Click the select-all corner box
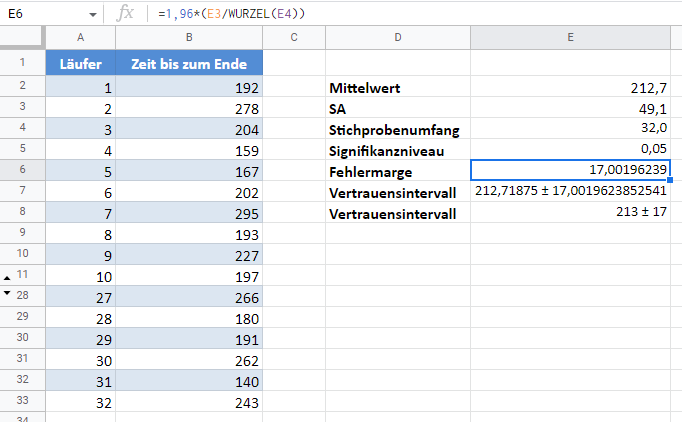Image resolution: width=682 pixels, height=422 pixels. pos(22,37)
